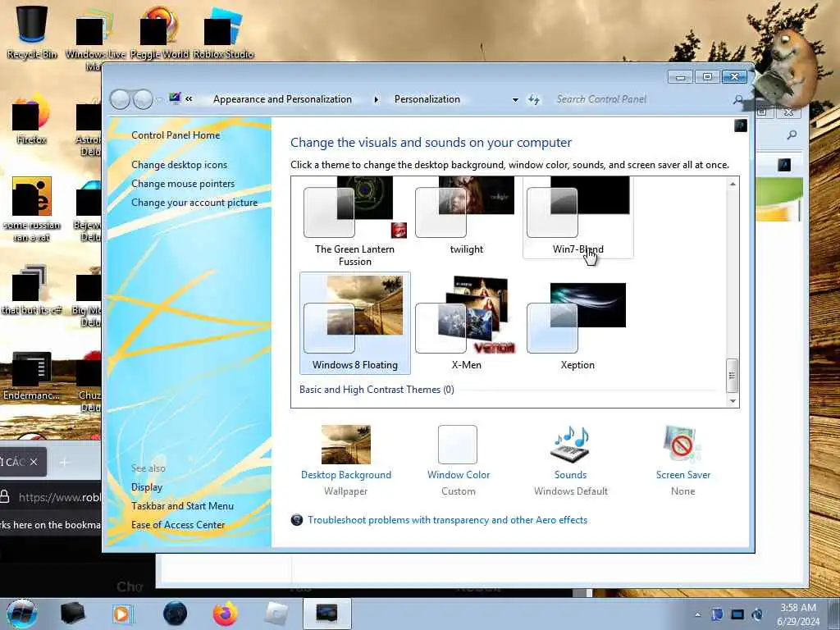Click the Personalization breadcrumb

(x=427, y=99)
